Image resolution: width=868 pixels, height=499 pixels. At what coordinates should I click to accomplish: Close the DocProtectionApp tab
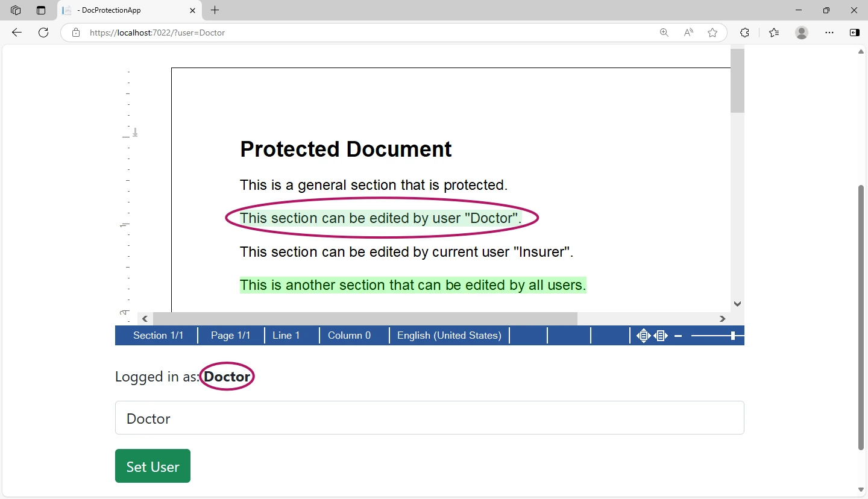(192, 10)
